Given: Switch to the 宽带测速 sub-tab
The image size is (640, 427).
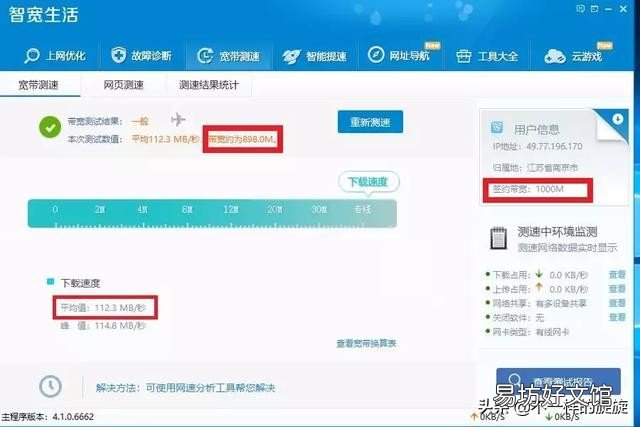Looking at the screenshot, I should click(39, 85).
